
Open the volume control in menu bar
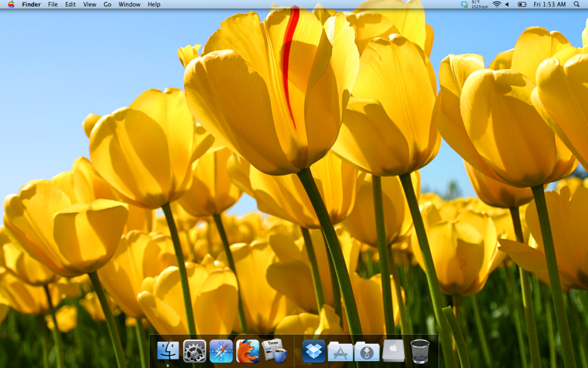point(508,5)
